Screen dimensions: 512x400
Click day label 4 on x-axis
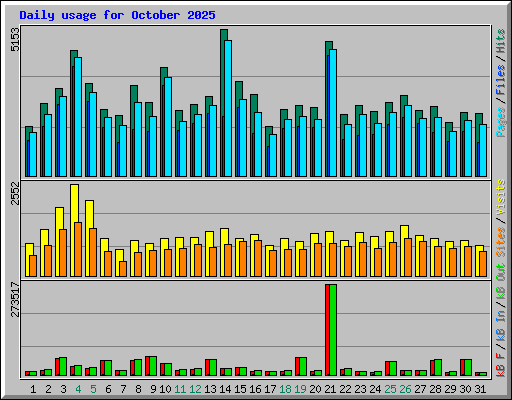(78, 389)
